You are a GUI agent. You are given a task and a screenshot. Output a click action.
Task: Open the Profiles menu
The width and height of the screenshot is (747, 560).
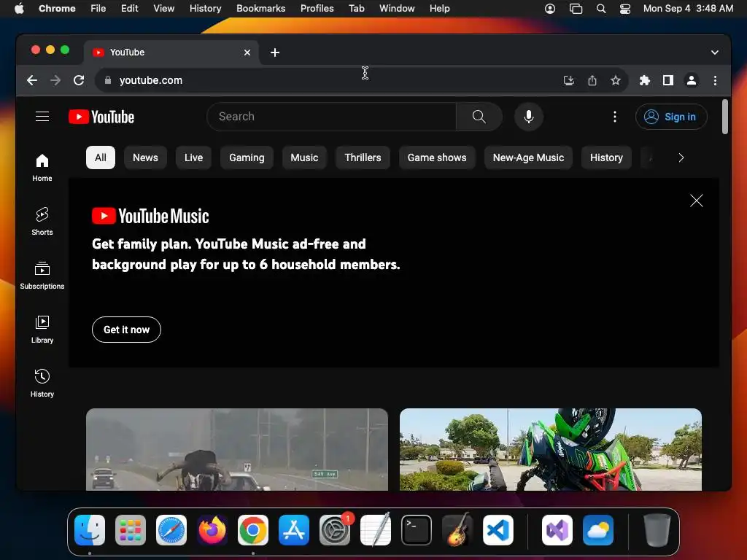point(317,9)
